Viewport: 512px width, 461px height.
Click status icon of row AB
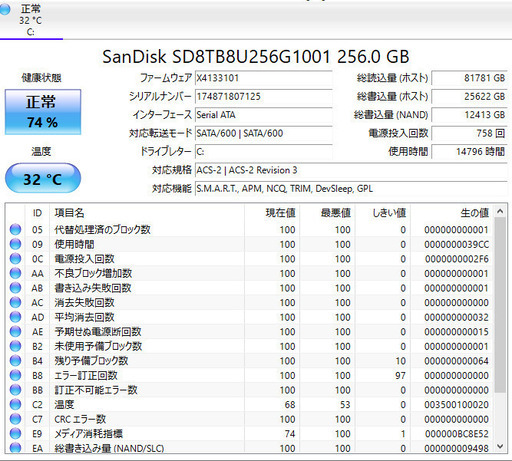click(x=15, y=288)
